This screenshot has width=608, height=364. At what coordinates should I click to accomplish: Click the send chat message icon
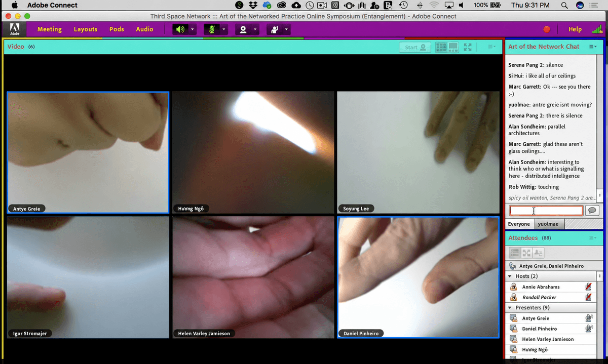tap(592, 211)
